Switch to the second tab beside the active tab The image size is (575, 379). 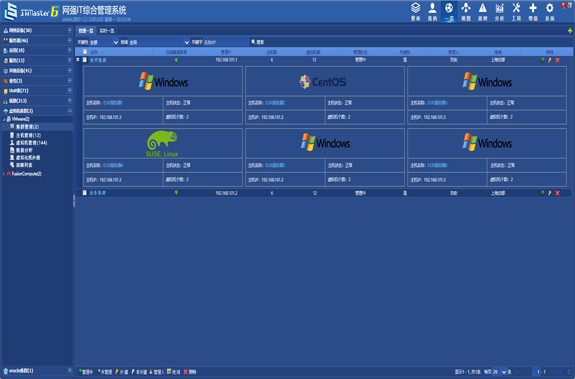coord(107,31)
